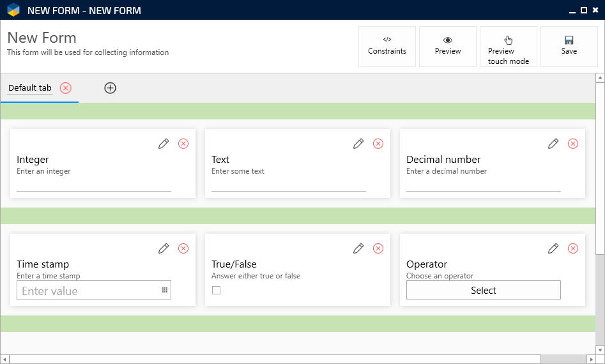Viewport: 605px width, 364px height.
Task: Select the Default tab
Action: click(30, 88)
